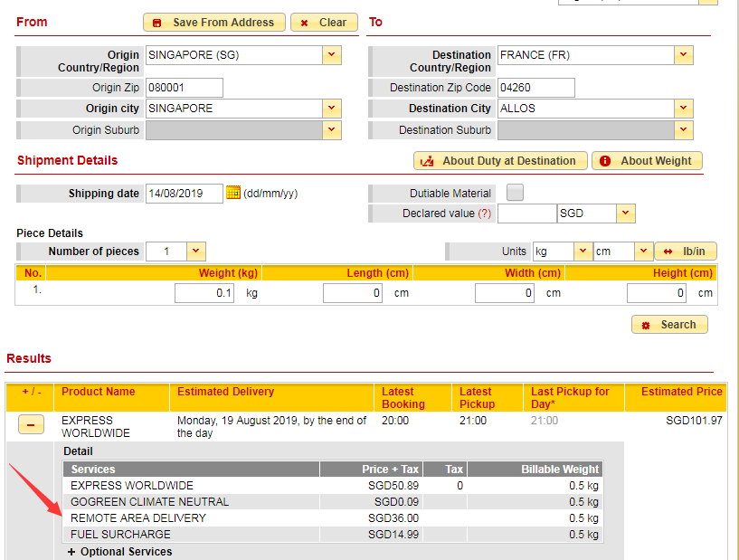Open the shipping date calendar picker
The image size is (739, 560).
(232, 193)
